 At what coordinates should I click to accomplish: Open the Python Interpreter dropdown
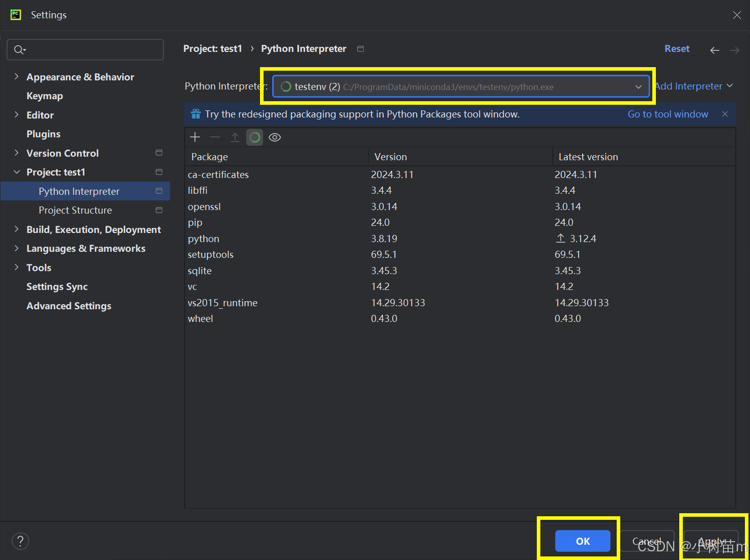tap(461, 86)
